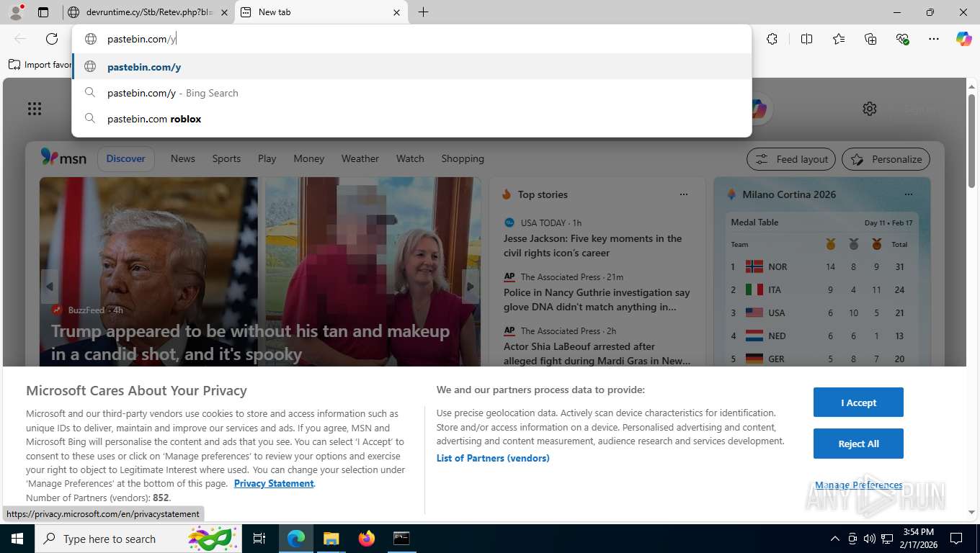Click the Reject All button

[858, 444]
